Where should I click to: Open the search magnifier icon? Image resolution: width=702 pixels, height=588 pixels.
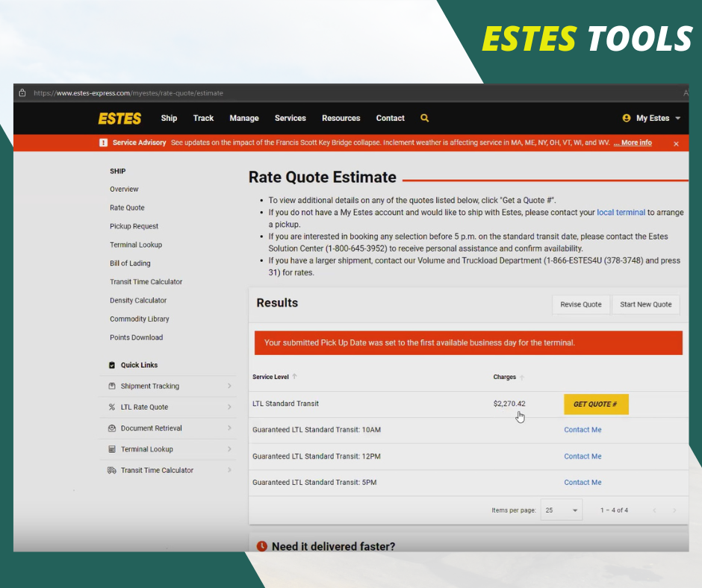coord(424,118)
